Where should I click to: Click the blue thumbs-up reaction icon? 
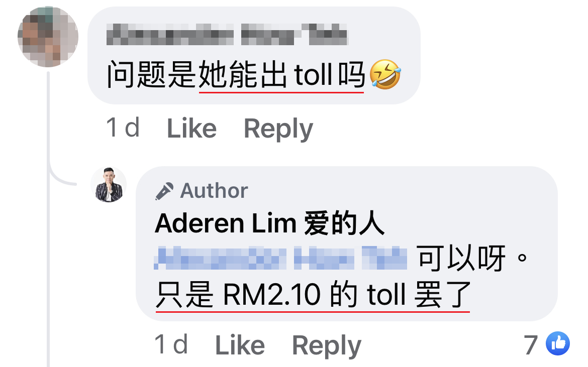point(558,343)
